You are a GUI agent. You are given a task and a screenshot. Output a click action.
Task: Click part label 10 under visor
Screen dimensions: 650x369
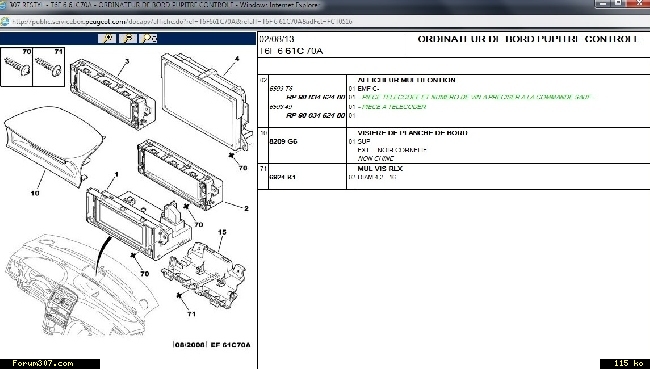tap(35, 193)
